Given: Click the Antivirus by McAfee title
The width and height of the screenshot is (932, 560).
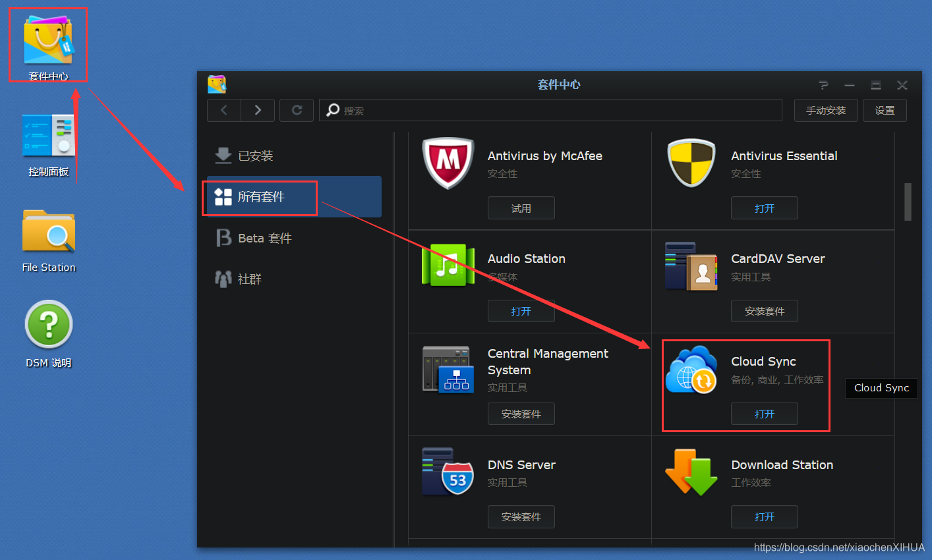Looking at the screenshot, I should click(x=544, y=156).
